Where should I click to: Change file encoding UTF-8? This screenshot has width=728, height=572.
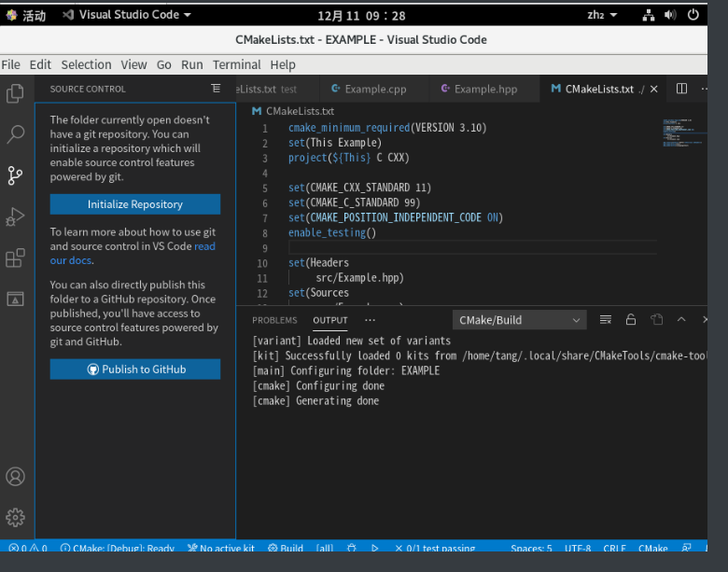click(578, 548)
